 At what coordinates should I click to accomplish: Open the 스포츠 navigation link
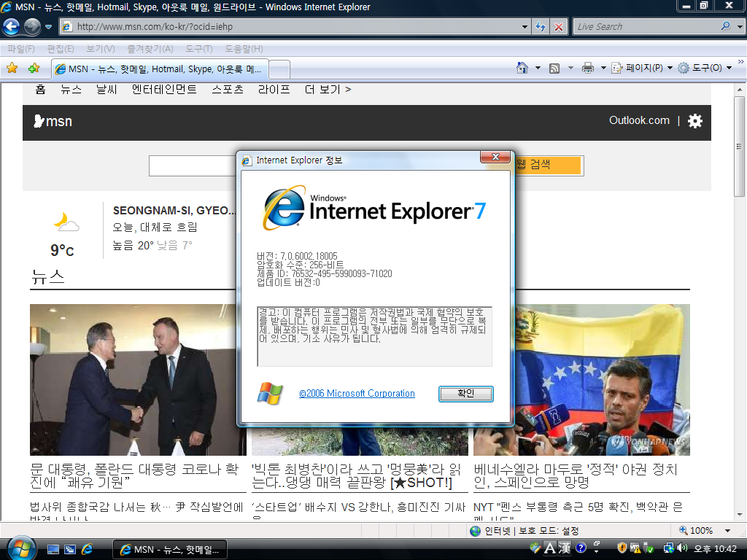point(228,89)
